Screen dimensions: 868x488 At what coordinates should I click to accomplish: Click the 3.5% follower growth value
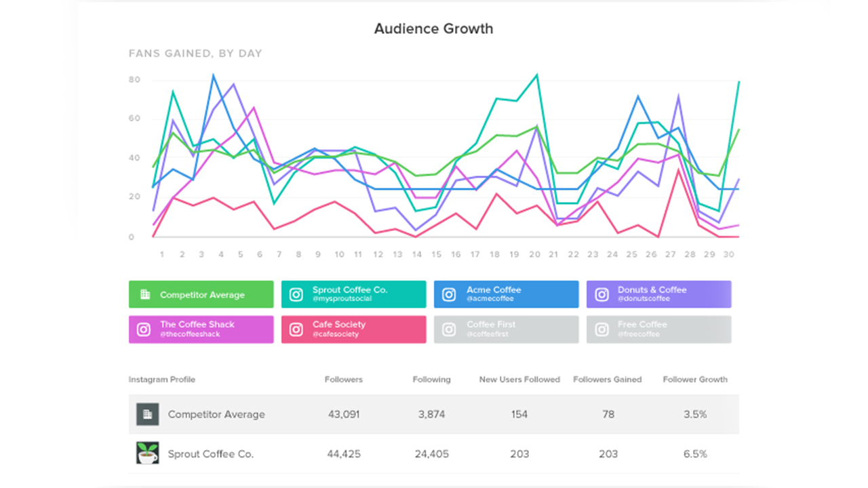pos(695,414)
